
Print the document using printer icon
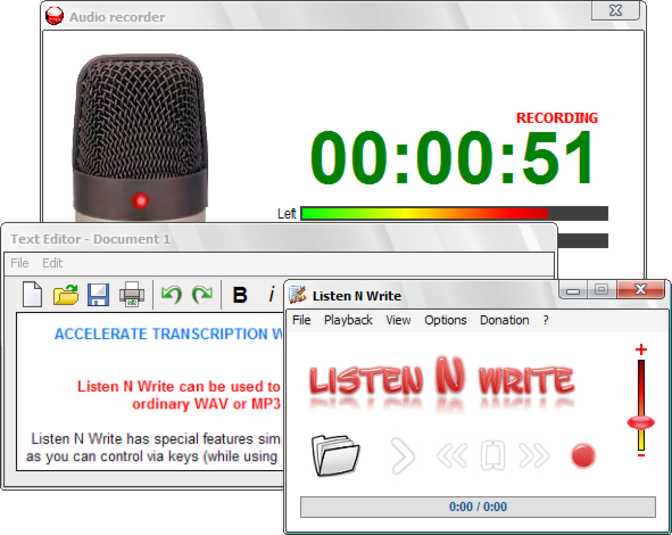(132, 295)
